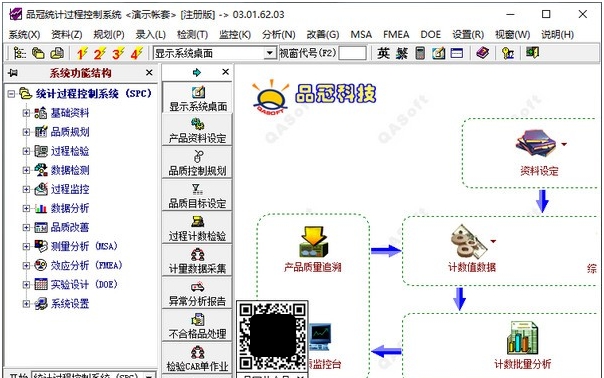Close the 系统功能结构 panel
Screen dimensions: 604x378
pos(149,72)
